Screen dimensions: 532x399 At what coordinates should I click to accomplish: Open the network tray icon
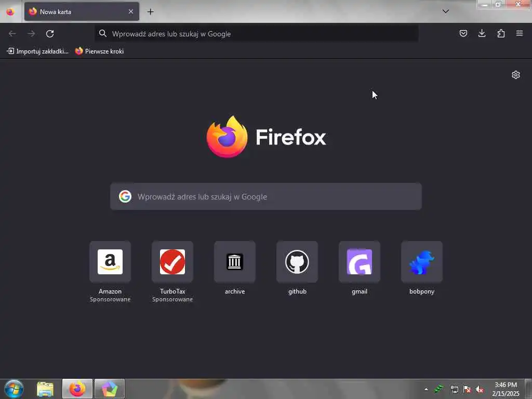pyautogui.click(x=454, y=389)
